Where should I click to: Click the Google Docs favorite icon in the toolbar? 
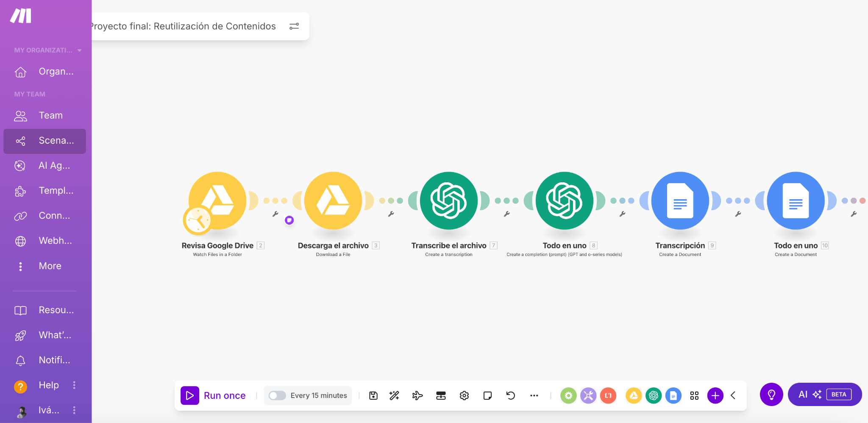(673, 395)
